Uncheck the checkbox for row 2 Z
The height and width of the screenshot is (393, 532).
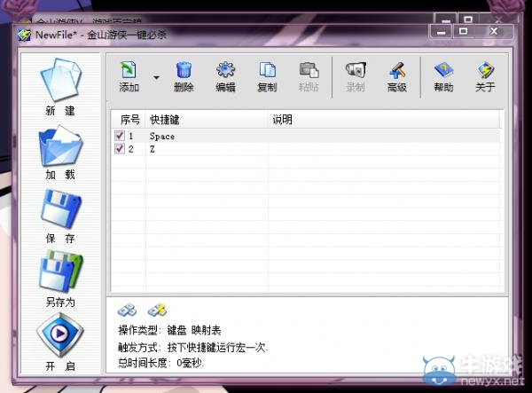point(120,149)
